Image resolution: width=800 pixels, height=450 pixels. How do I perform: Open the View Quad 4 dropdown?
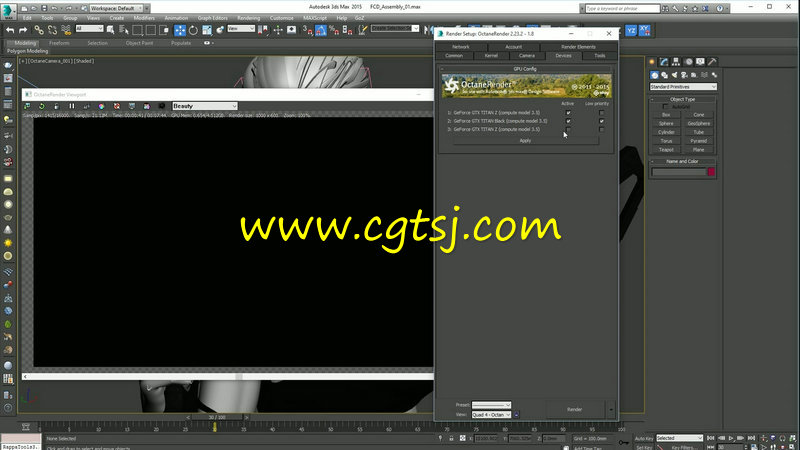[x=491, y=415]
